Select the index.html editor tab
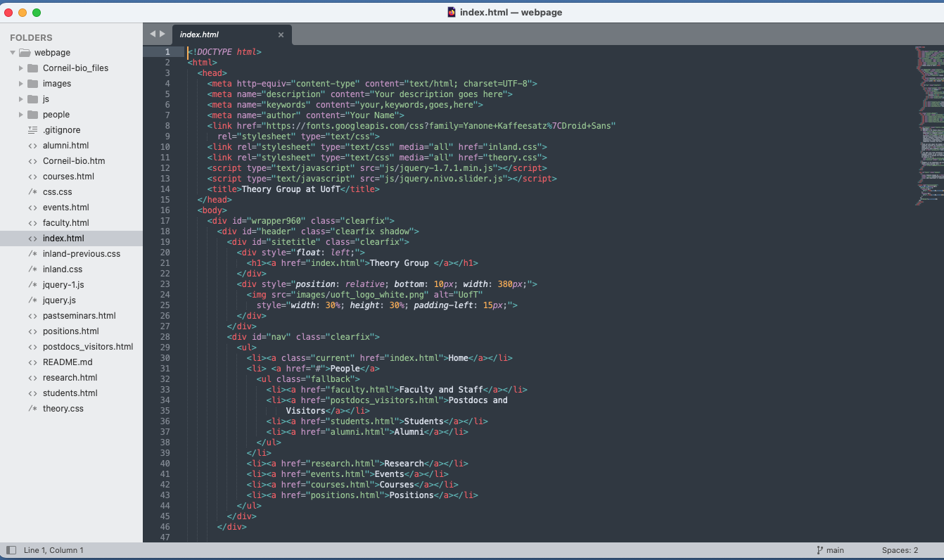This screenshot has height=560, width=944. pos(231,34)
